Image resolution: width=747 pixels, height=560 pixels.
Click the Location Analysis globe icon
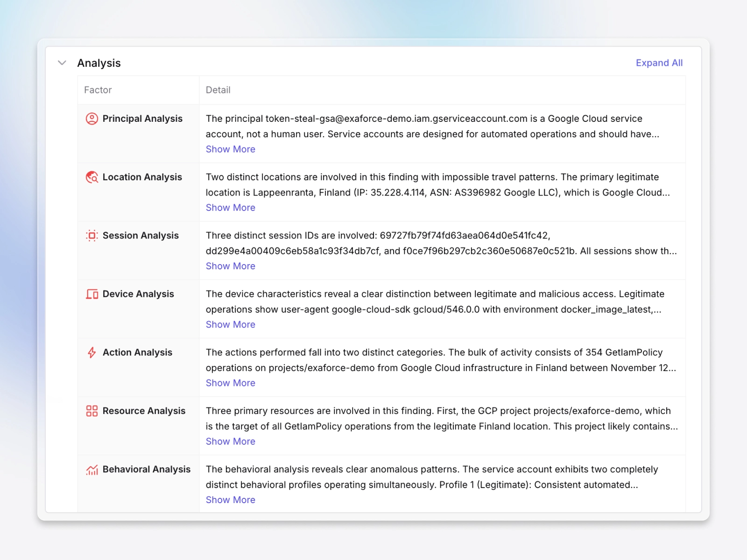pyautogui.click(x=92, y=177)
